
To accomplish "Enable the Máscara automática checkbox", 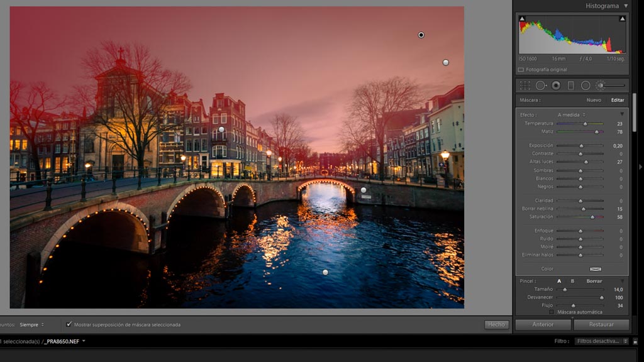I will (552, 312).
